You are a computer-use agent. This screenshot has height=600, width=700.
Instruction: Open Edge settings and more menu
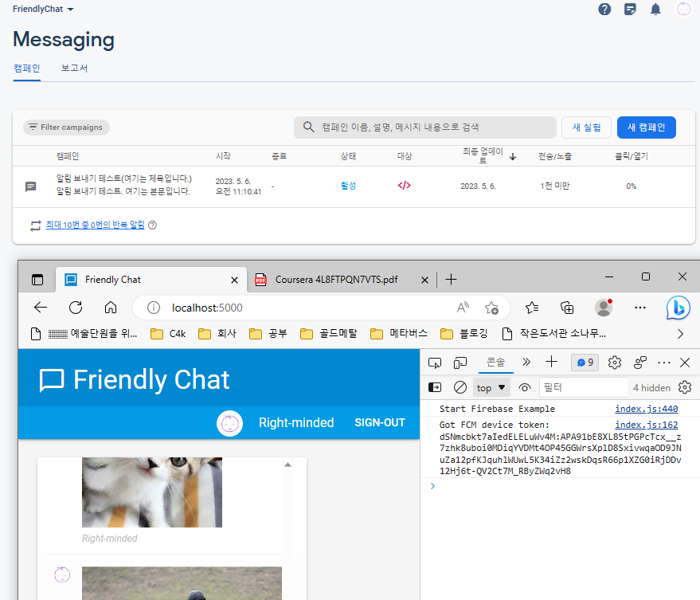click(640, 308)
